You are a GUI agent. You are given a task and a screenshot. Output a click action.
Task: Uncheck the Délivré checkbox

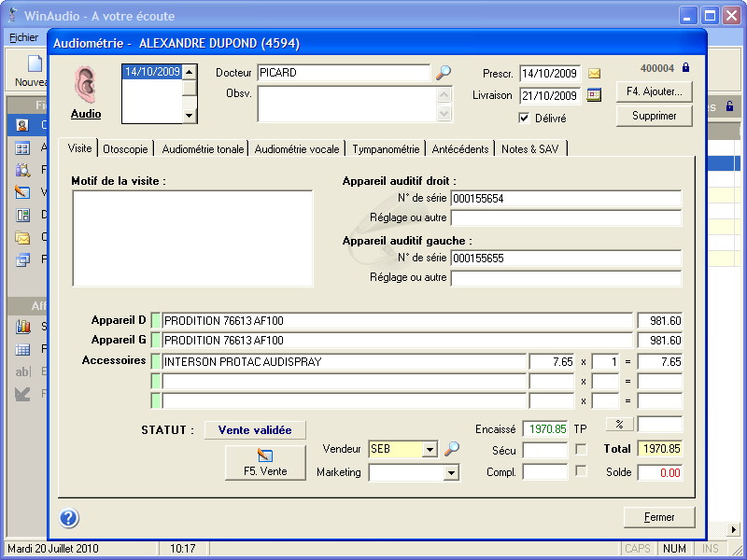[525, 119]
